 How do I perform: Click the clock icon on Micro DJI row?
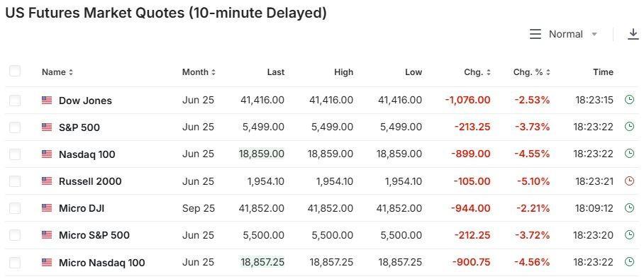coord(629,208)
